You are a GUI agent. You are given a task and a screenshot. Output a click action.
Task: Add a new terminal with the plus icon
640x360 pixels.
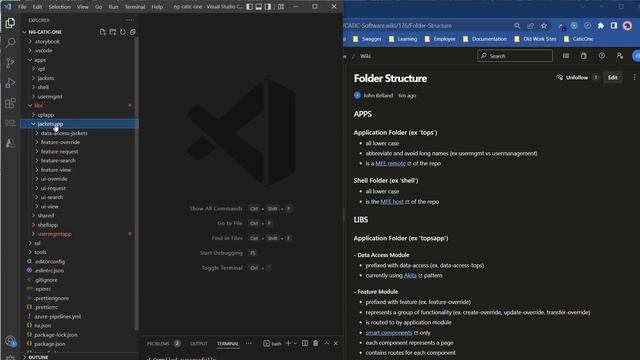point(288,343)
